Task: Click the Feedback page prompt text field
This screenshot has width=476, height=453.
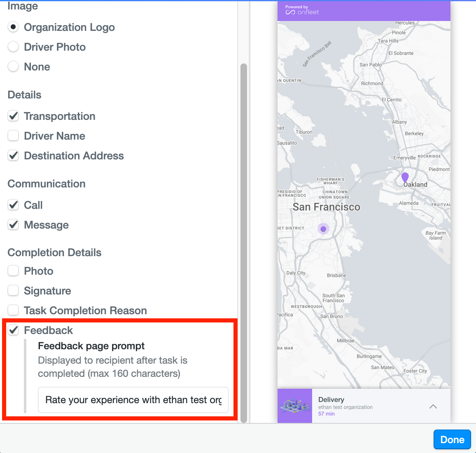Action: click(x=133, y=400)
